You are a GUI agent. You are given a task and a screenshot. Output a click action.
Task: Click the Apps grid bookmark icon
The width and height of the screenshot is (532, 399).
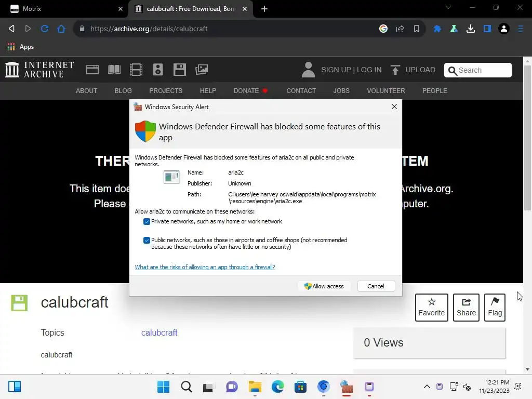pyautogui.click(x=11, y=47)
